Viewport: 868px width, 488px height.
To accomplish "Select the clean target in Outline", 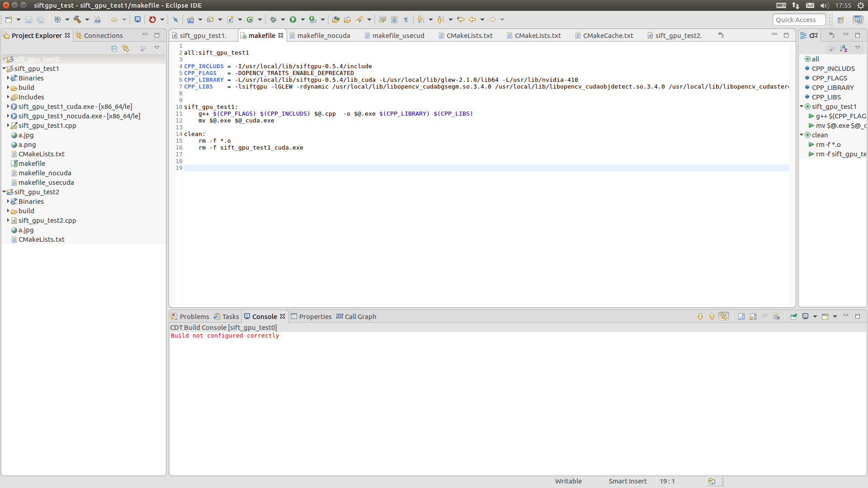I will pos(819,135).
